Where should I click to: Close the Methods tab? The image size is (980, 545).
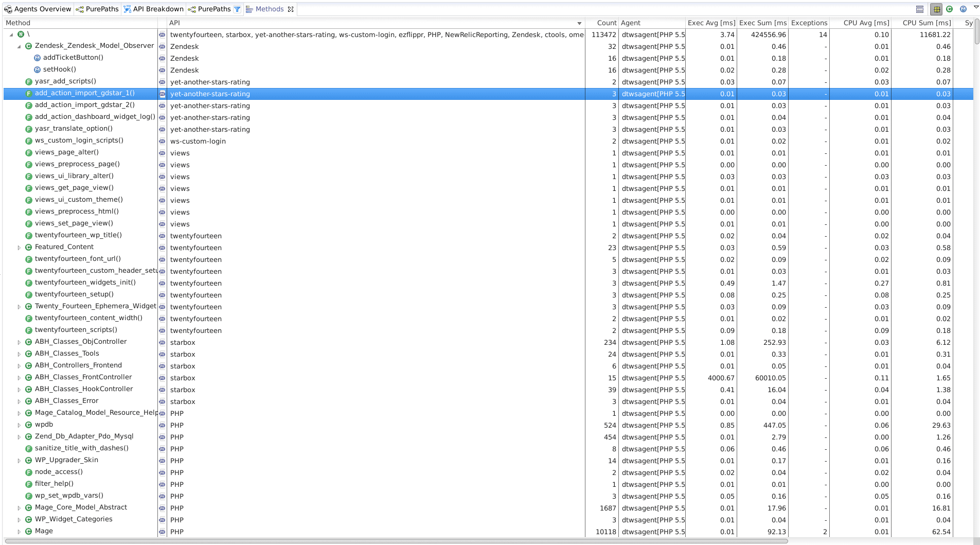[291, 9]
